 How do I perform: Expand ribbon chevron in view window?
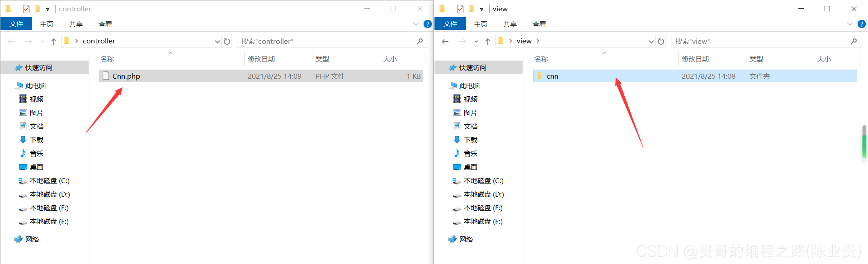[850, 24]
